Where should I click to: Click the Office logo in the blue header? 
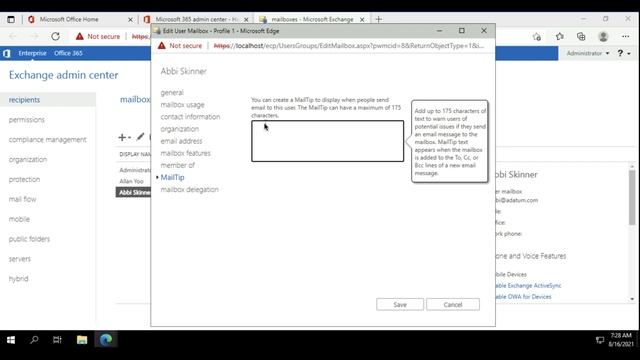click(x=7, y=53)
